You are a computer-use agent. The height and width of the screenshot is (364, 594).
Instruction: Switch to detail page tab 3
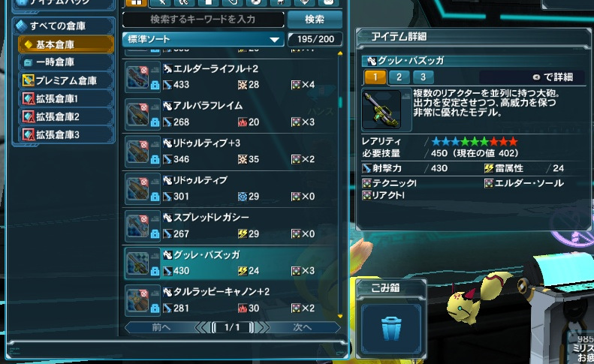[423, 77]
